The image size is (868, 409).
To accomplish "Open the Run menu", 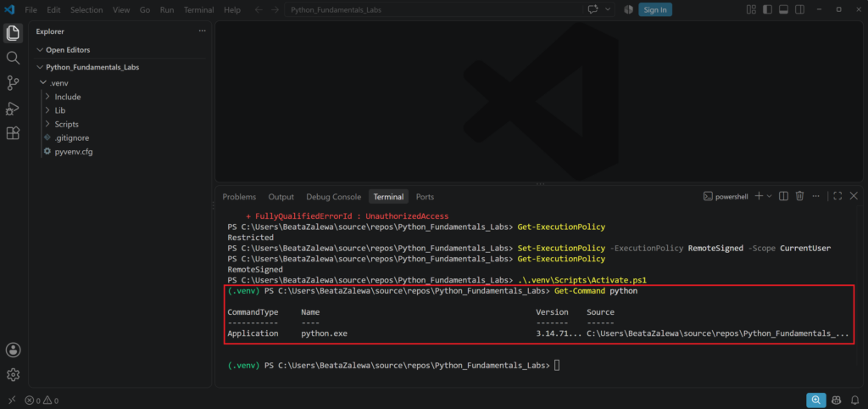I will pos(167,10).
